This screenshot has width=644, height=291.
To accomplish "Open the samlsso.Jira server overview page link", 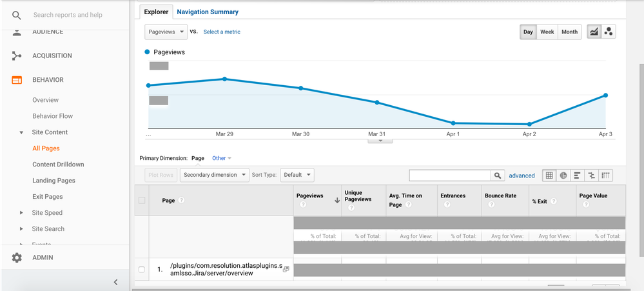I will 225,269.
